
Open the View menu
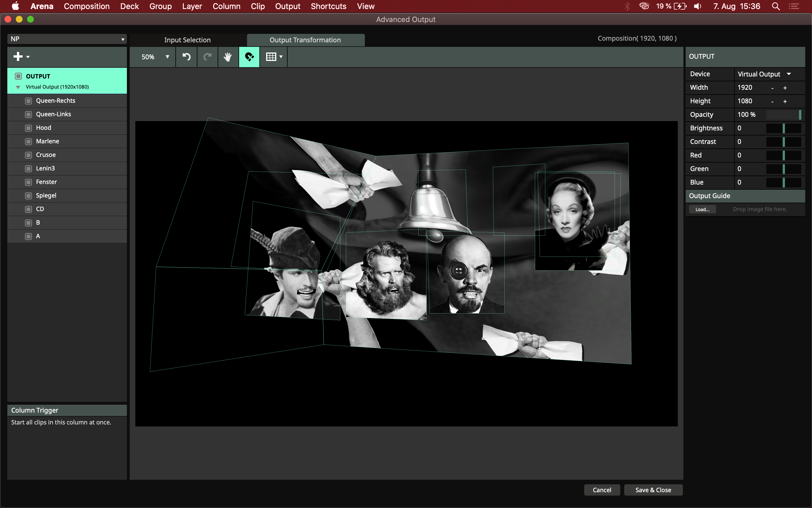pos(365,6)
